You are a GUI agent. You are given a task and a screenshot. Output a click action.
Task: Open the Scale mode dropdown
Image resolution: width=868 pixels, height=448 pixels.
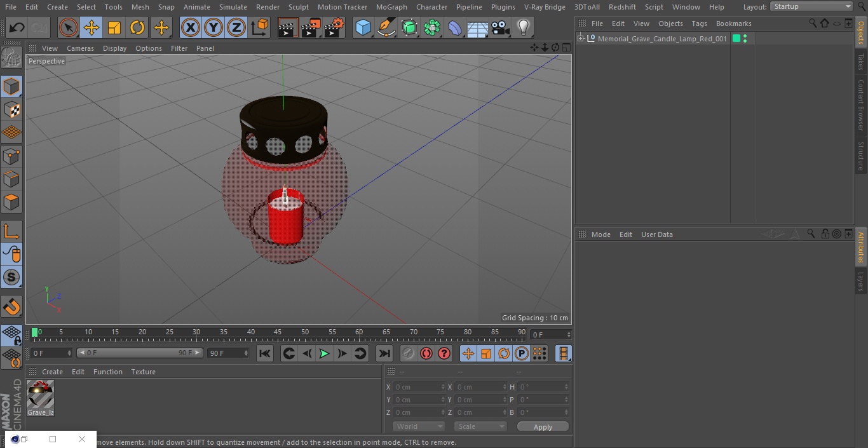click(480, 426)
